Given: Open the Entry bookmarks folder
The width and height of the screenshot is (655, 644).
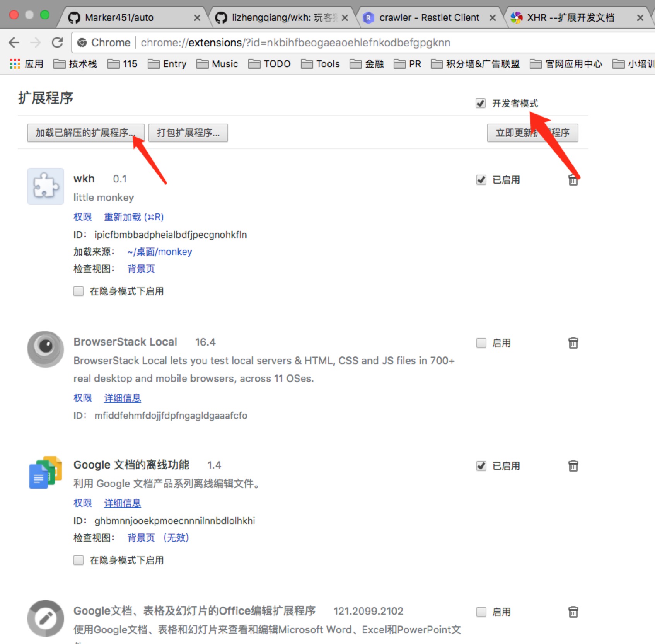Looking at the screenshot, I should coord(167,64).
